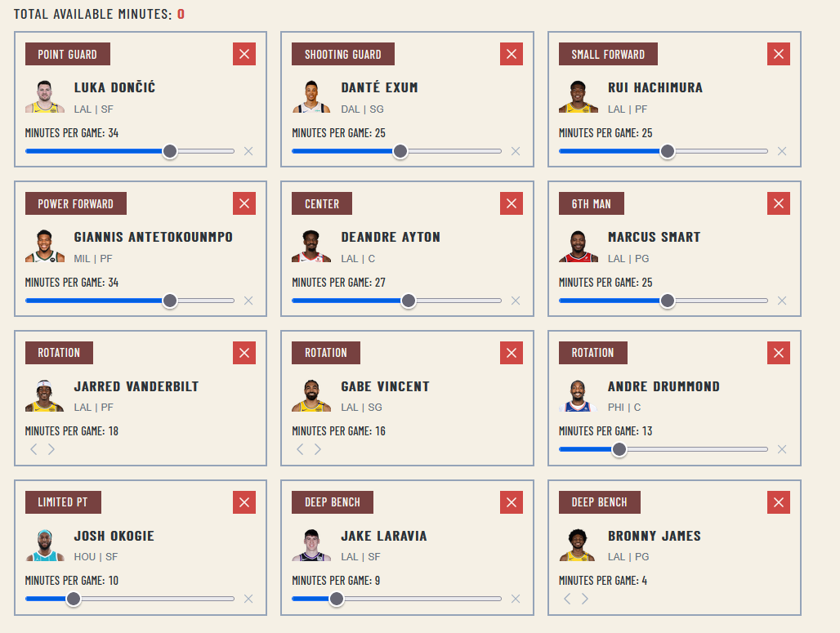The width and height of the screenshot is (840, 633).
Task: Clear Marcus Smart's minutes slider
Action: (782, 301)
